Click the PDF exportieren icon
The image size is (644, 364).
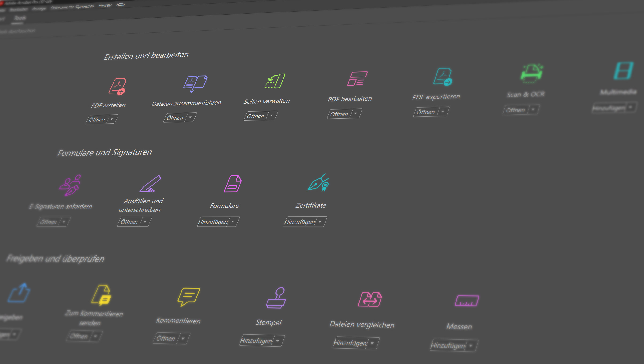pyautogui.click(x=443, y=77)
